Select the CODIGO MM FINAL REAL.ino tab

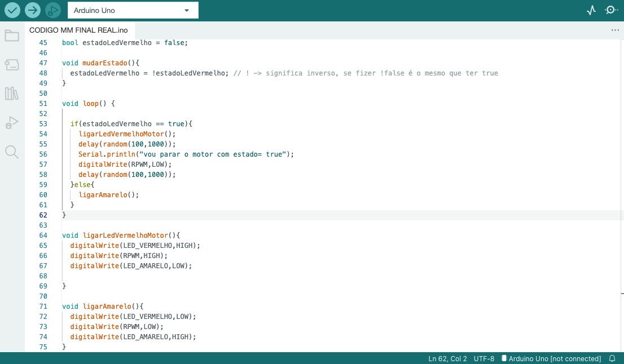point(78,30)
